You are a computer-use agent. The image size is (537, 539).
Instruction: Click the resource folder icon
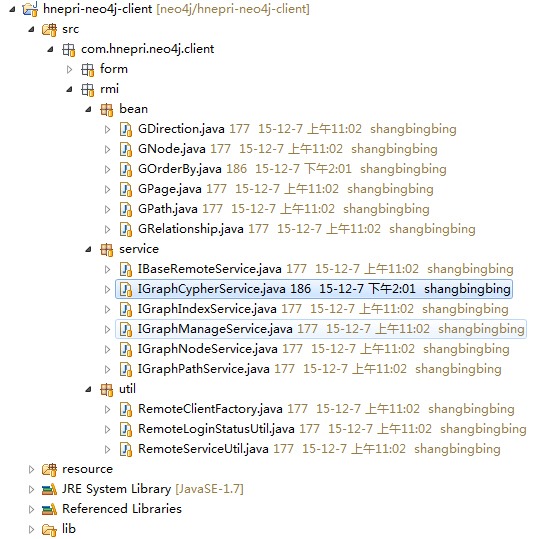(x=49, y=470)
